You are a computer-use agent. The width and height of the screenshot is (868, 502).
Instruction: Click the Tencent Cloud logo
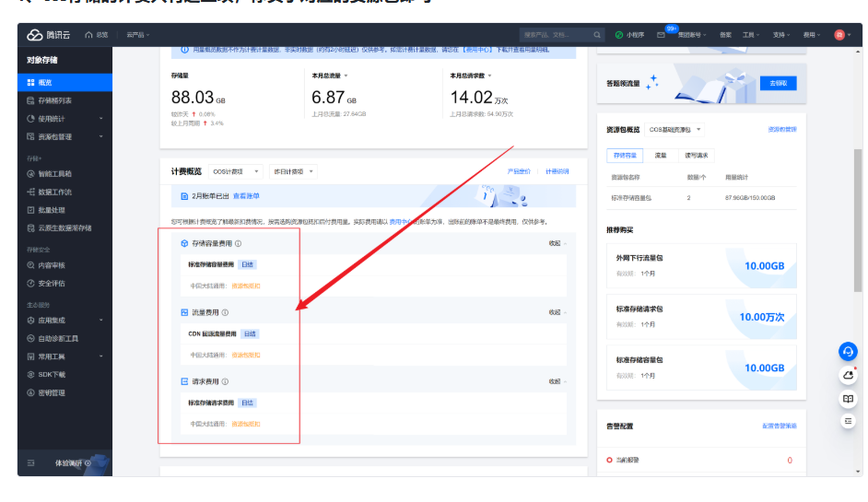coord(49,35)
